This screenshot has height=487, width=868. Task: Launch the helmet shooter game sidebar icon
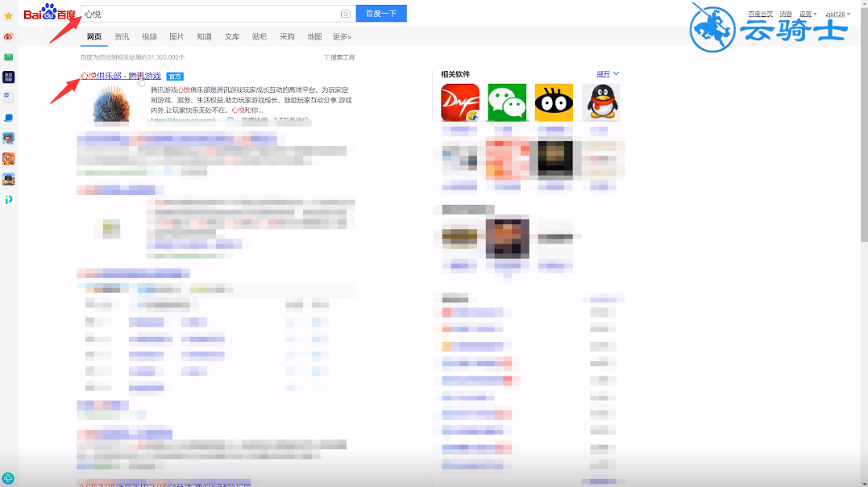[x=8, y=179]
